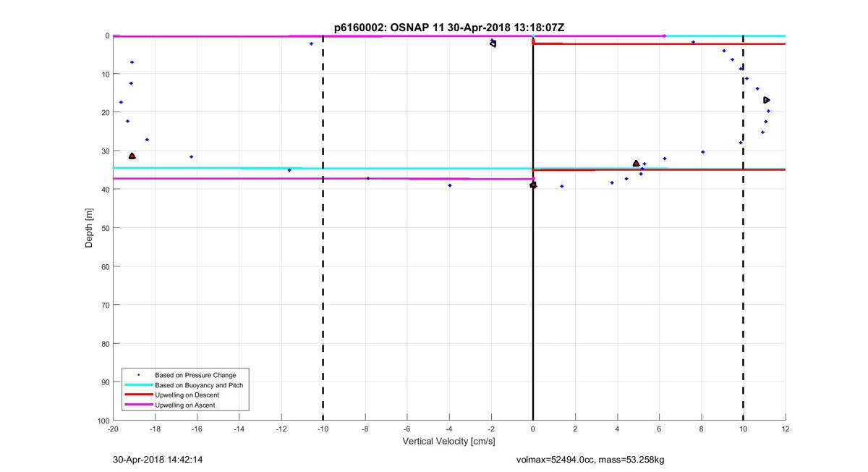Viewport: 868px width, 472px height.
Task: Click y-axis depth tick label 90
Action: pos(104,382)
